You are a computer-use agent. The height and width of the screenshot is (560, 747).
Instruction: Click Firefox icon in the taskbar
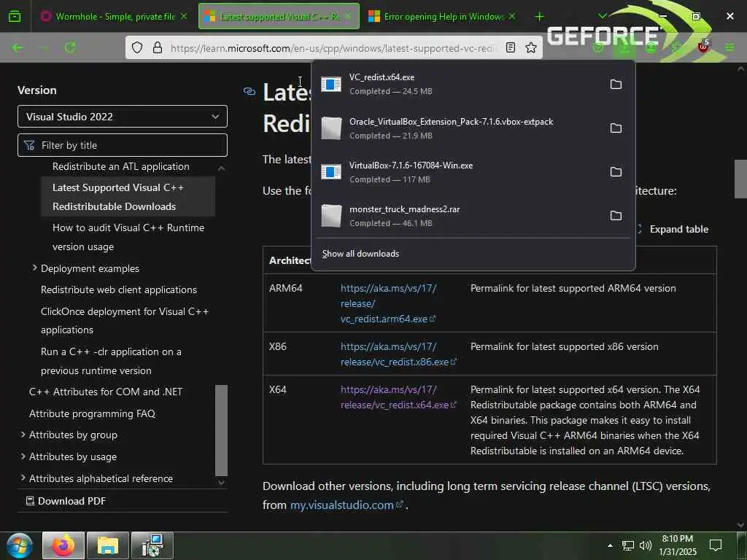[x=63, y=545]
